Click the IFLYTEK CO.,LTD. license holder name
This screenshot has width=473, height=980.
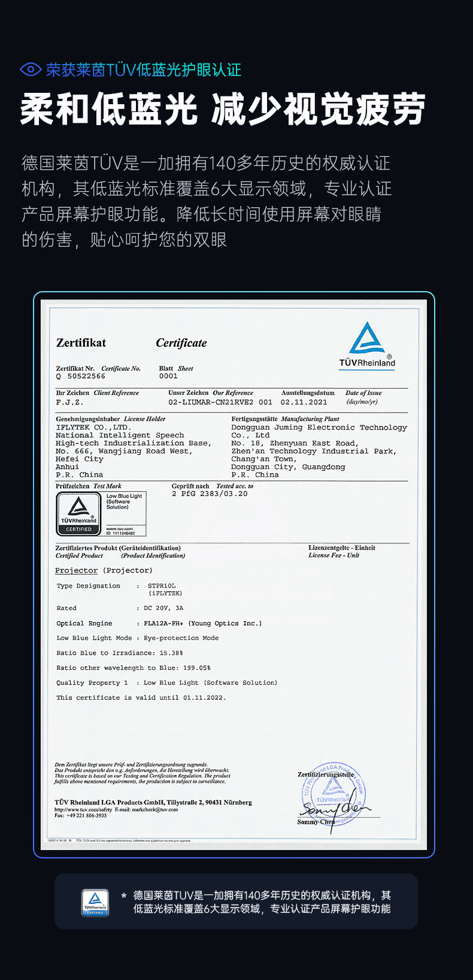pyautogui.click(x=93, y=427)
